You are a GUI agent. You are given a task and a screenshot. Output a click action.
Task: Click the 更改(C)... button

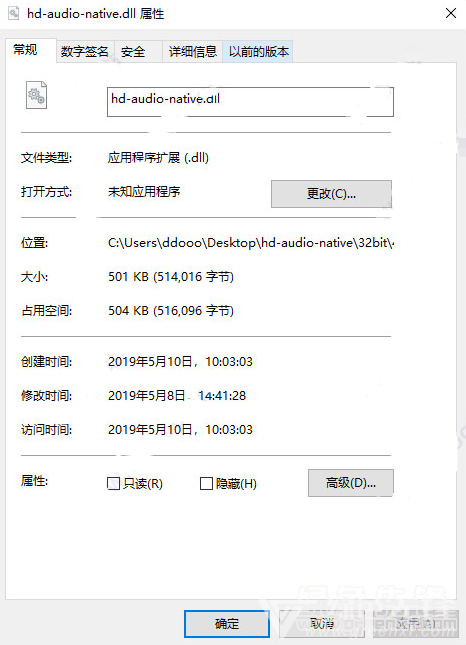point(331,194)
